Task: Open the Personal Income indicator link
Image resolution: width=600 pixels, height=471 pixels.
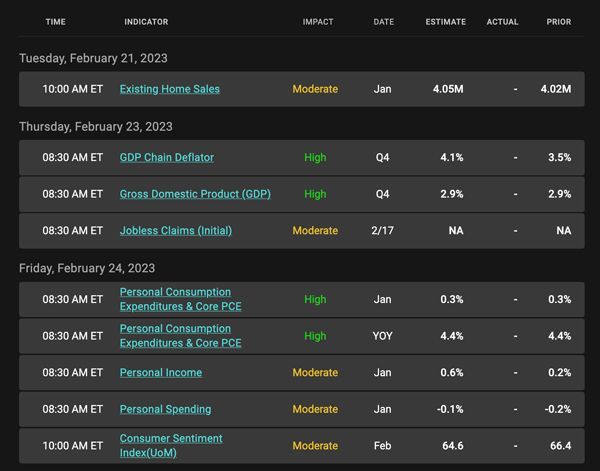Action: coord(161,373)
